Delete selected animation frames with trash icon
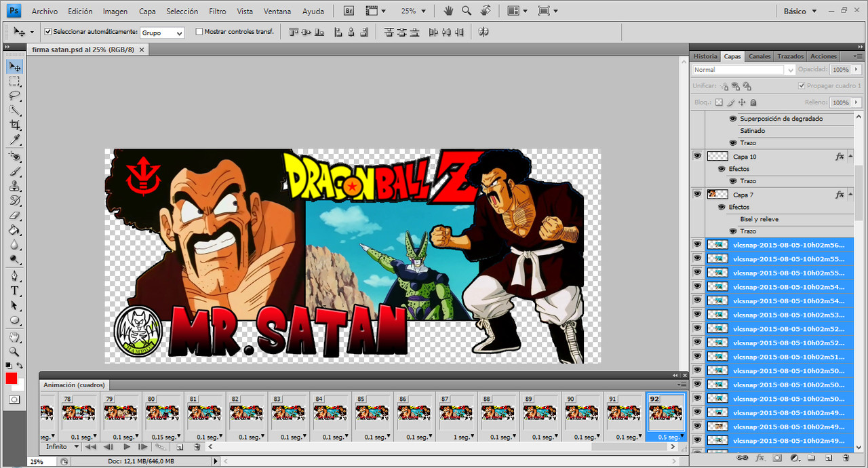868x468 pixels. (197, 447)
